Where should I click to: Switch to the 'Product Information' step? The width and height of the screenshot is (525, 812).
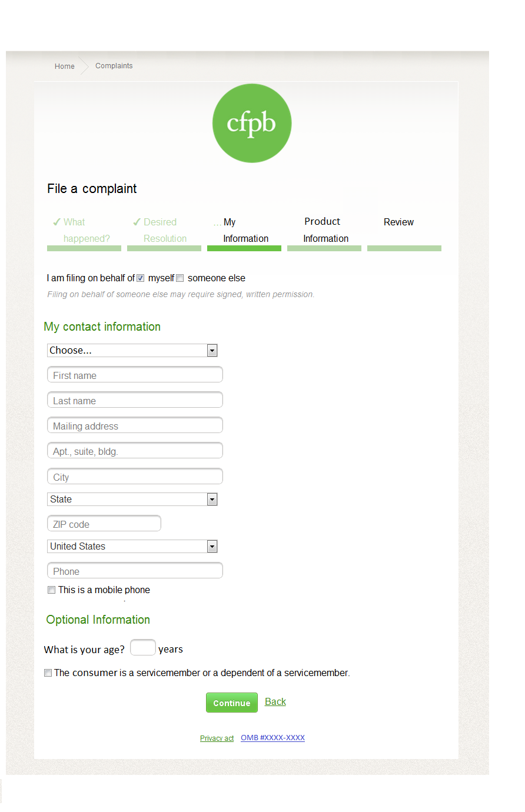[324, 230]
